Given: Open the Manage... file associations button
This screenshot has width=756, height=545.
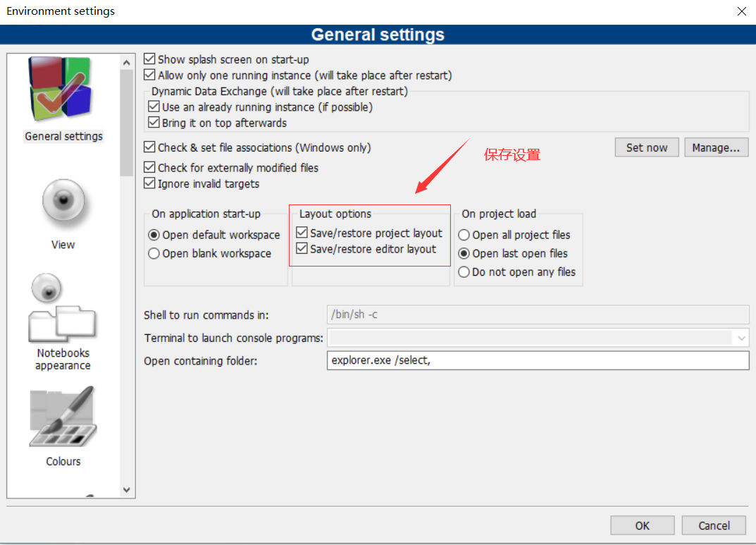Looking at the screenshot, I should [716, 147].
